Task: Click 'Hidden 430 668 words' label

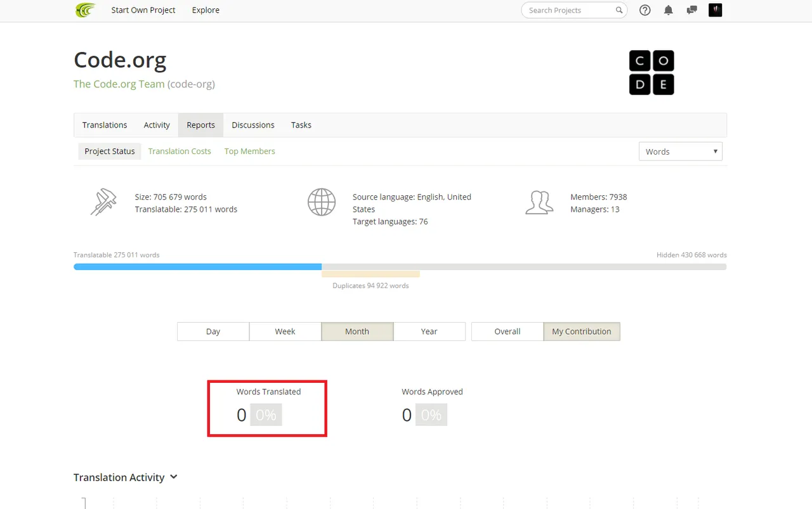Action: pos(691,255)
